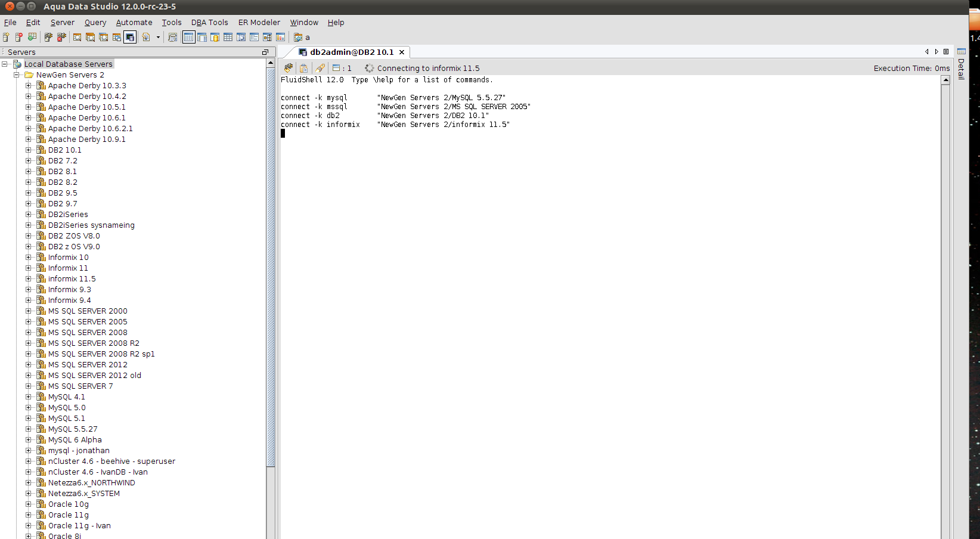Select the DB2iSeries sysnameing server
The height and width of the screenshot is (539, 980).
(x=91, y=225)
